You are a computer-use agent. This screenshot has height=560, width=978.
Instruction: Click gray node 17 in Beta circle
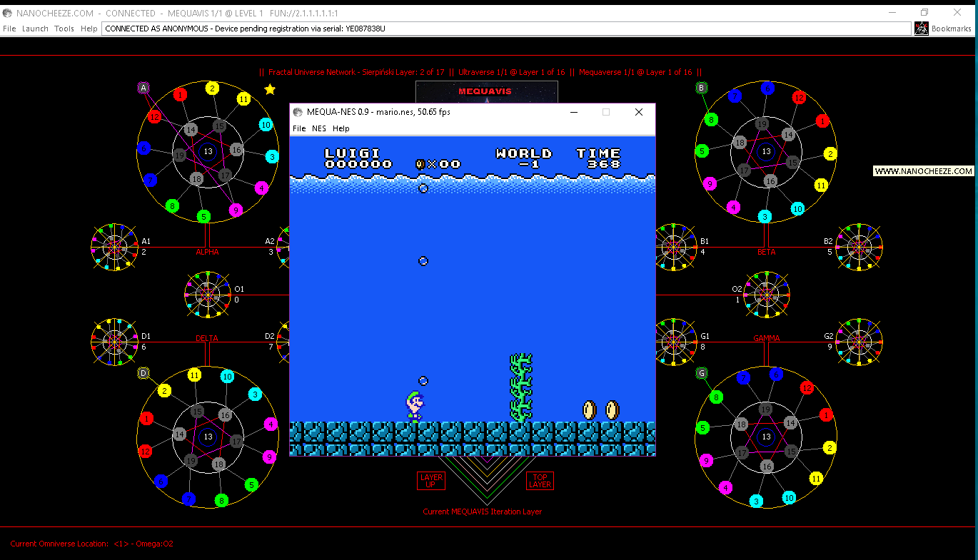point(744,171)
